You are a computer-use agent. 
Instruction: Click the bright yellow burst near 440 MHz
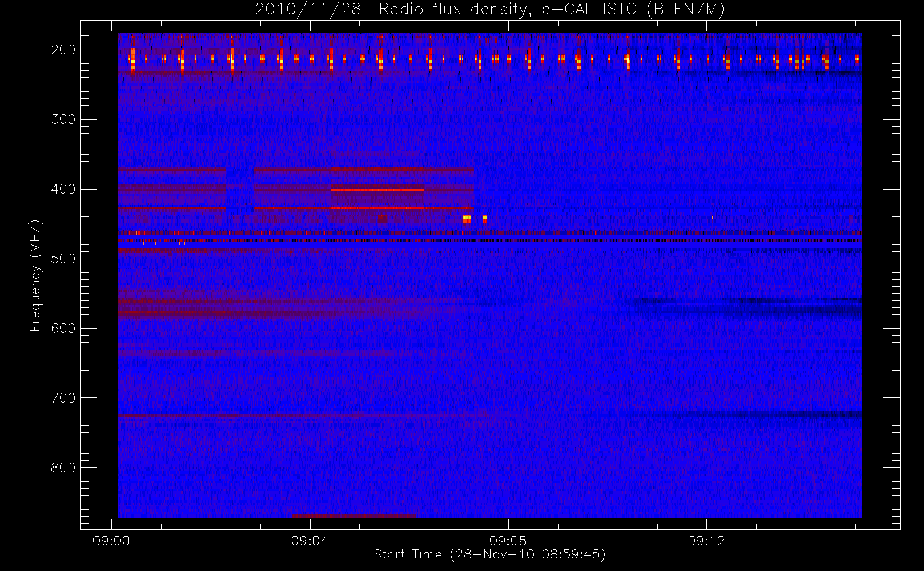click(467, 218)
